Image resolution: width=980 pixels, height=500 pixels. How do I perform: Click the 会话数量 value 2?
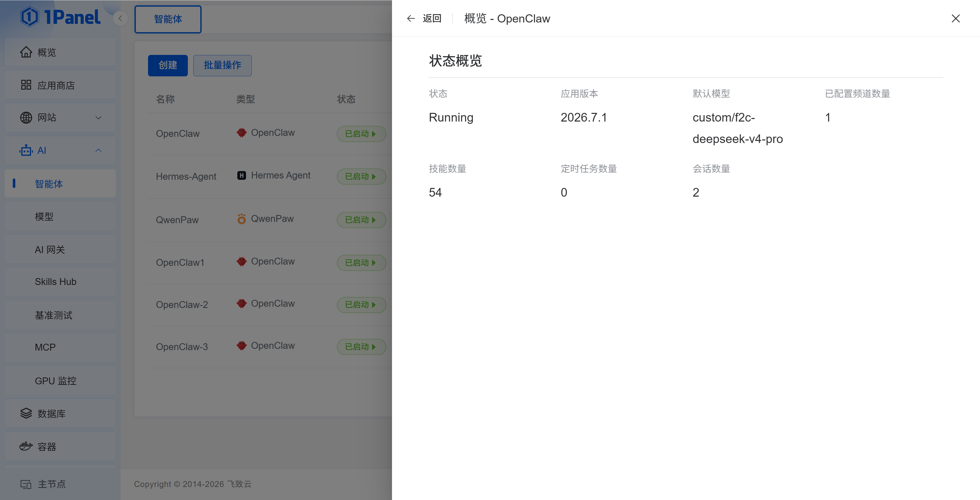[696, 192]
